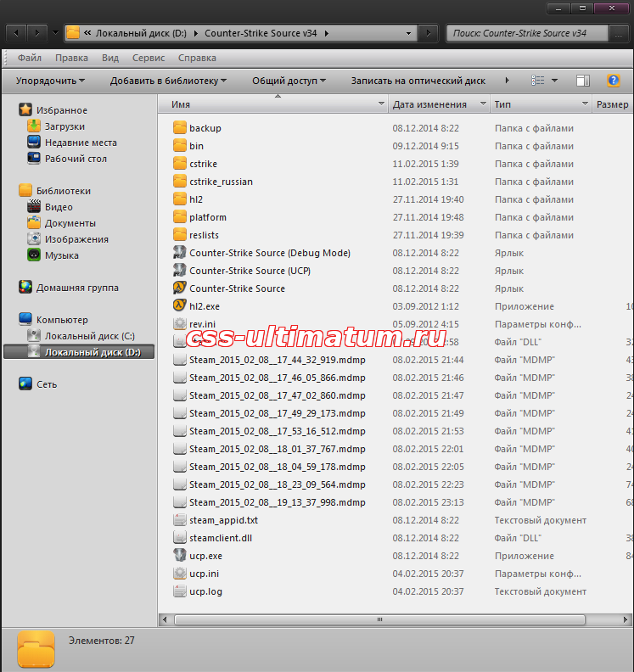Click the Видео library icon

(x=34, y=207)
